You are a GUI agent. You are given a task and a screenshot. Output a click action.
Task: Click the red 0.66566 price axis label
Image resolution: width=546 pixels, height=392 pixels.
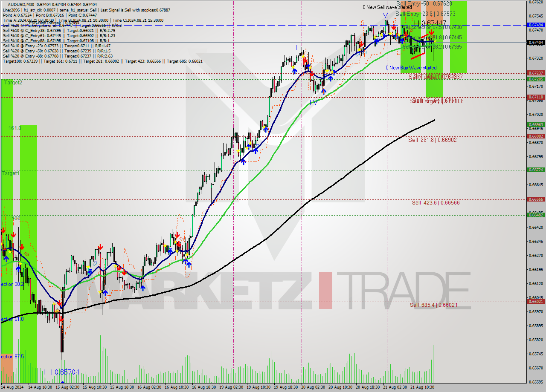pos(536,199)
